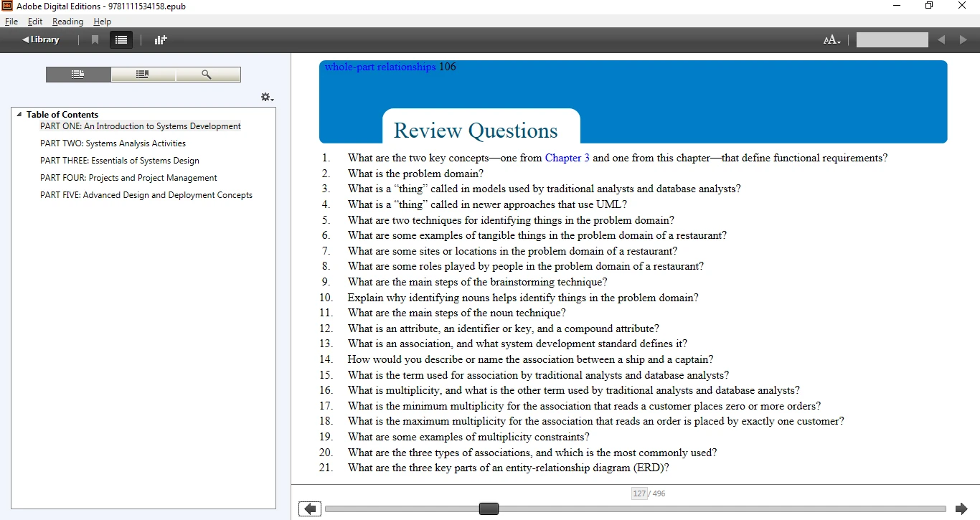
Task: Restore down the window
Action: point(929,6)
